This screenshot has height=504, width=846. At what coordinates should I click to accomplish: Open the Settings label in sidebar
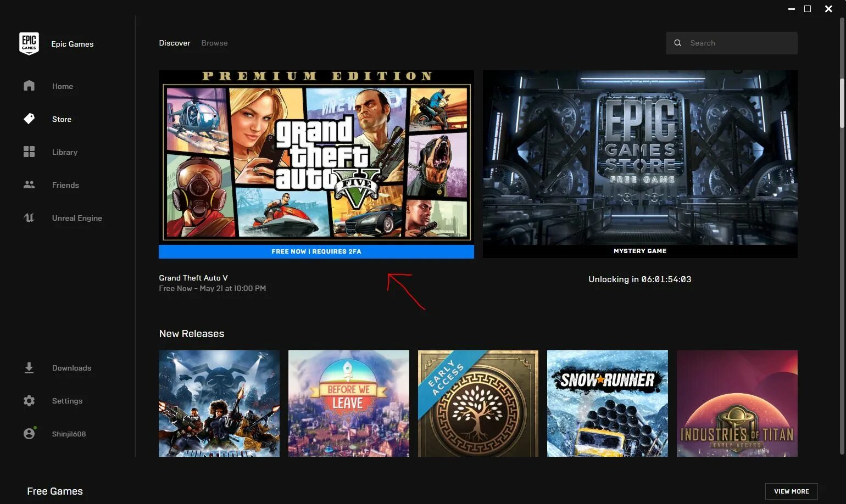click(67, 401)
